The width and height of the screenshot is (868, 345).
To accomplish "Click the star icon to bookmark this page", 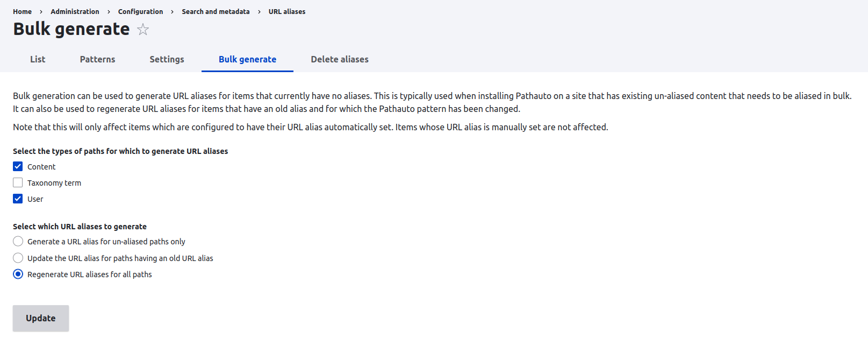I will coord(143,30).
